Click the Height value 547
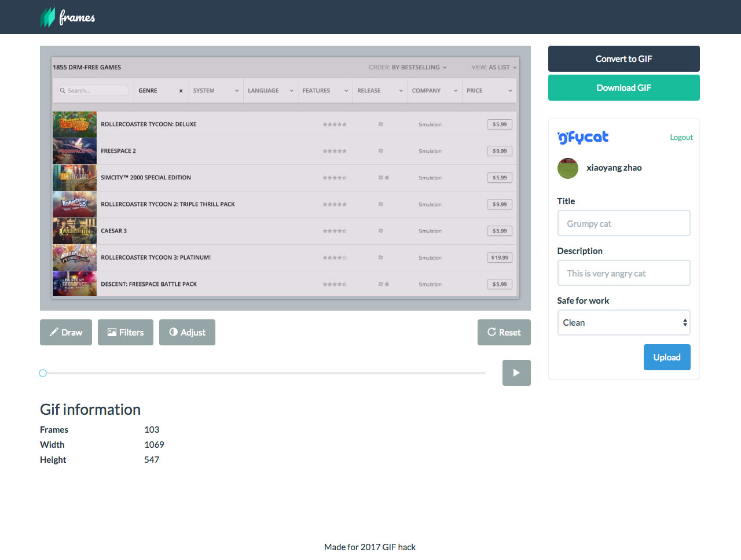This screenshot has width=741, height=560. click(152, 460)
